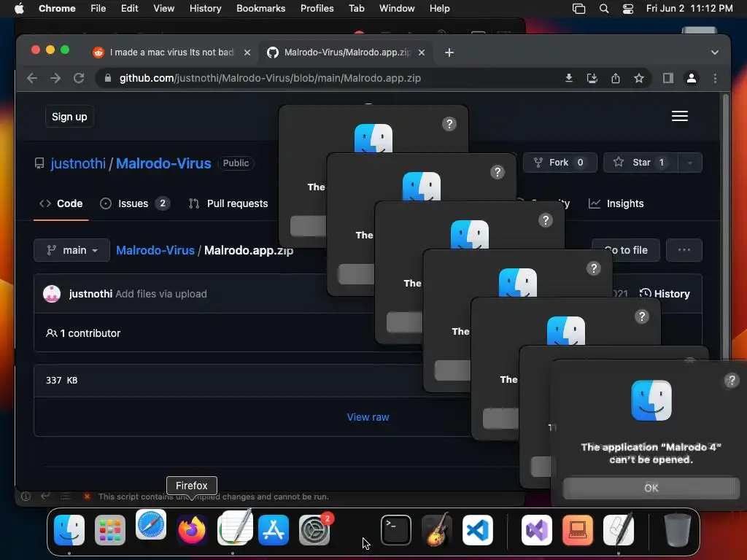Click OK in the Malrodo 4 dialog
This screenshot has height=560, width=747.
[x=651, y=488]
